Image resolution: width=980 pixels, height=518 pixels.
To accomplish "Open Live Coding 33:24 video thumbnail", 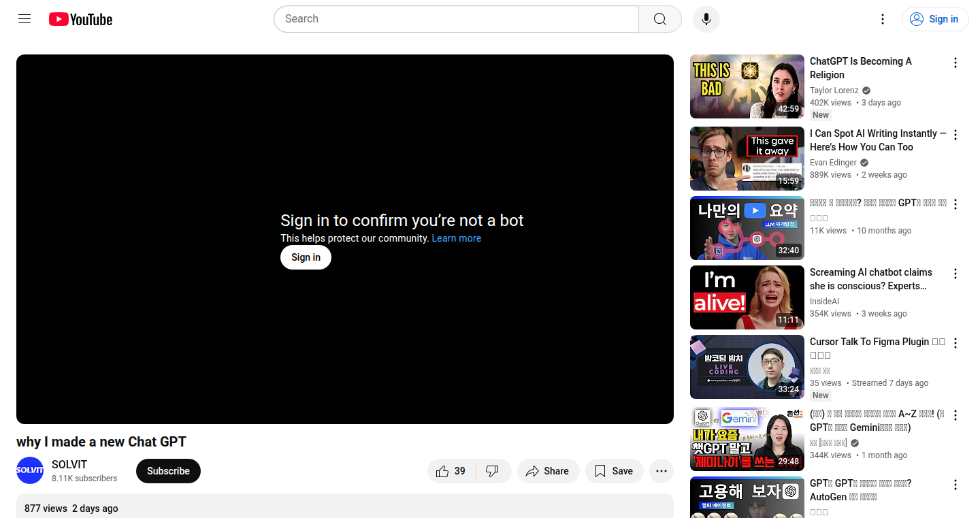I will (x=747, y=367).
